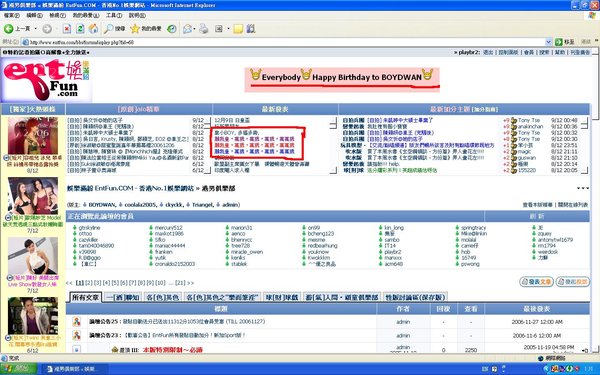The height and width of the screenshot is (375, 600).
Task: Open the 說明(H) menu
Action: 137,15
